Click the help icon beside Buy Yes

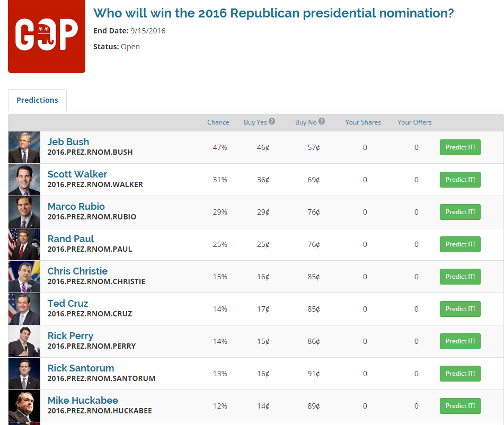click(x=272, y=121)
